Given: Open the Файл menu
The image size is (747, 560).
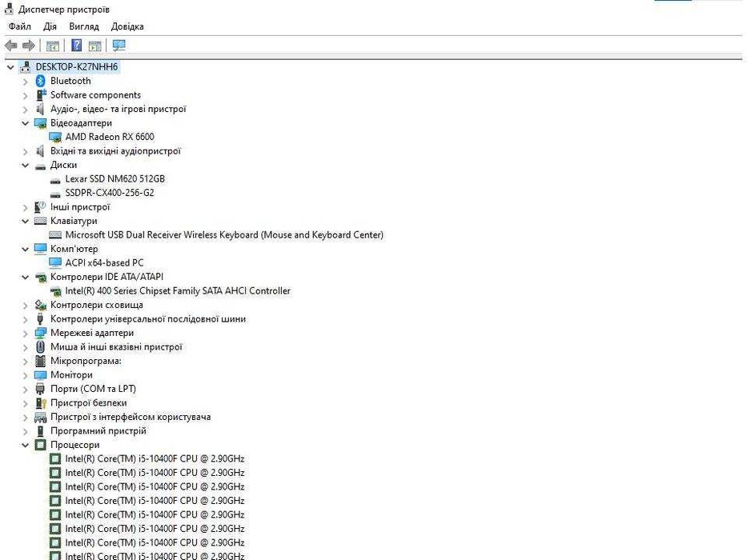Looking at the screenshot, I should [19, 26].
